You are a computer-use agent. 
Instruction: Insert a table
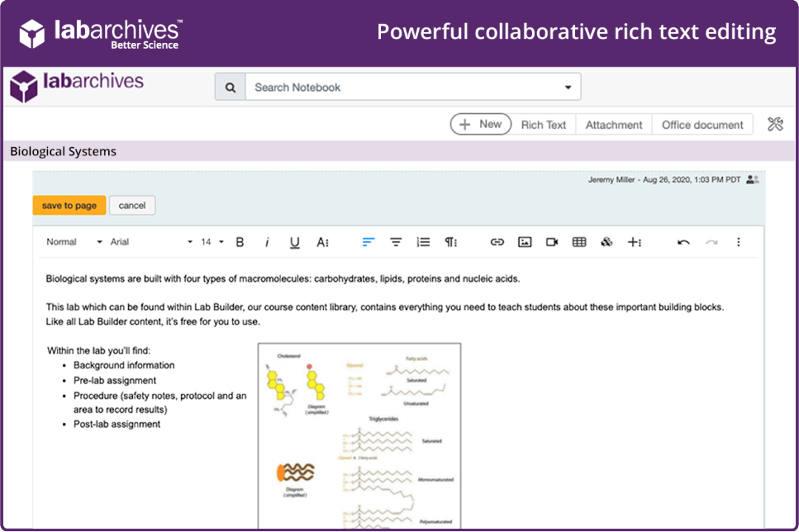point(579,242)
